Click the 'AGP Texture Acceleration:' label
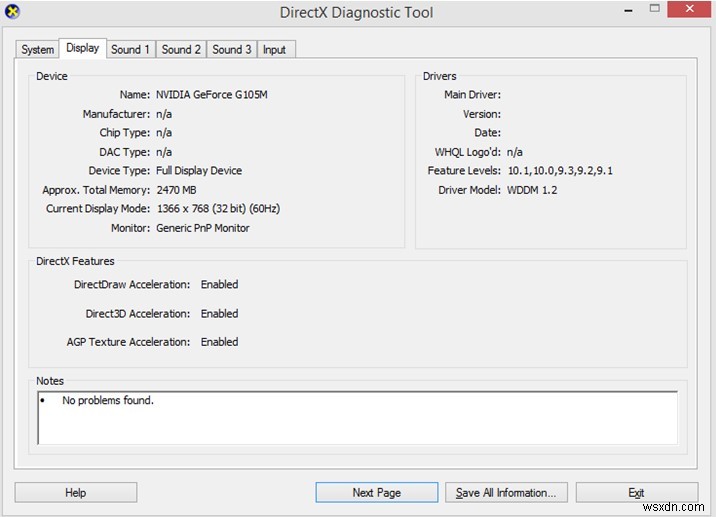716x517 pixels. (128, 342)
